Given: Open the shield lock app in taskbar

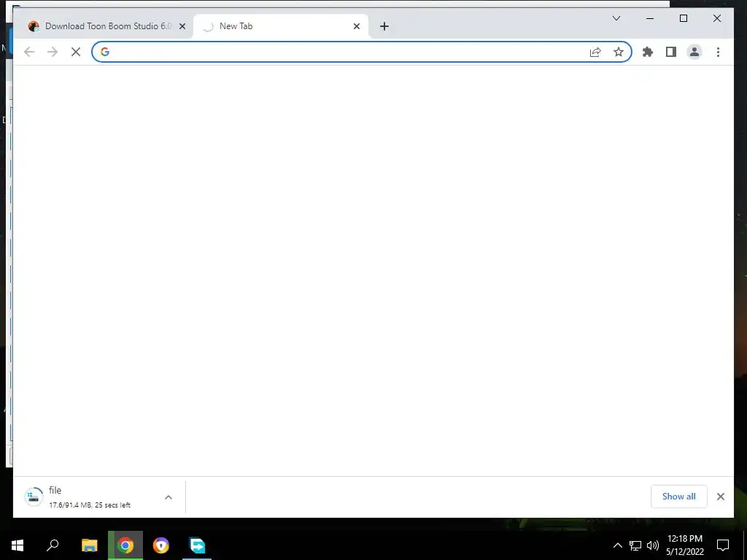Looking at the screenshot, I should pos(161,545).
